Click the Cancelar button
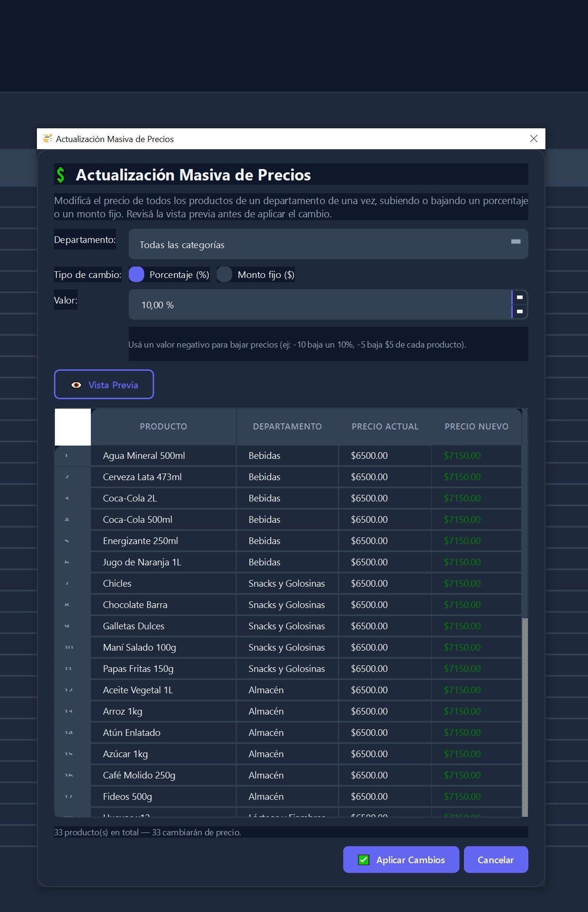Screen dimensions: 588x912 (x=496, y=859)
